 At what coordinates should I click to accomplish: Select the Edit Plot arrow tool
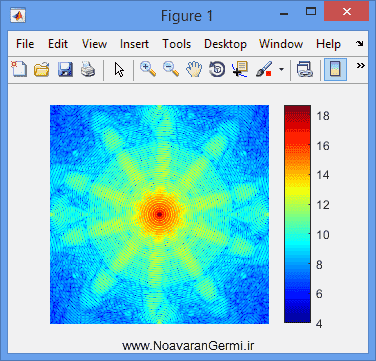[119, 70]
